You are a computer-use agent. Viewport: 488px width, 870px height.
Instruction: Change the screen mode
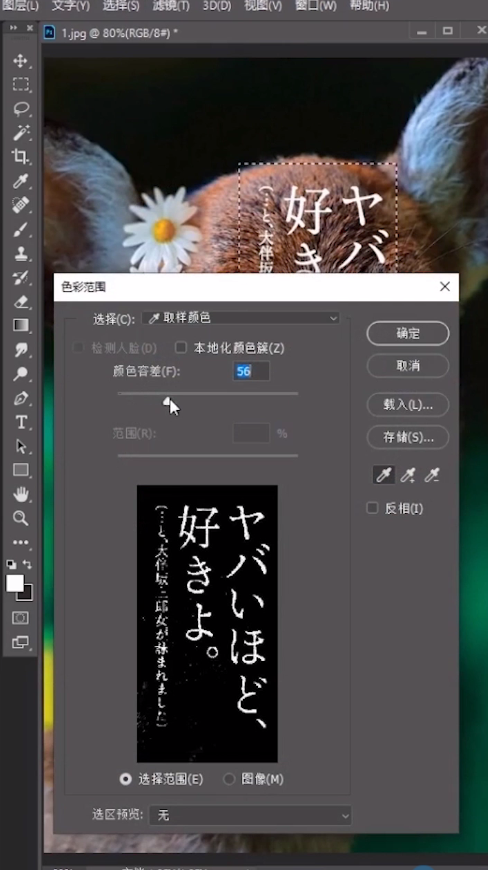(21, 642)
